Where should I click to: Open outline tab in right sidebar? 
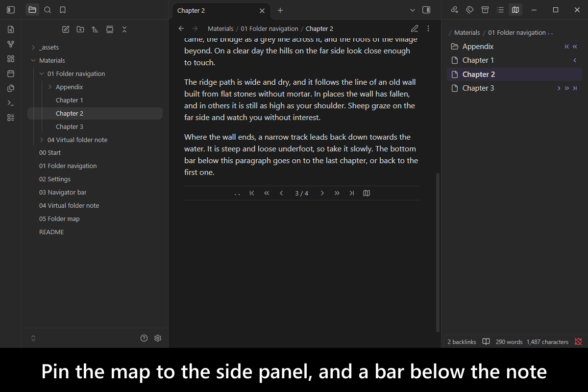click(500, 10)
